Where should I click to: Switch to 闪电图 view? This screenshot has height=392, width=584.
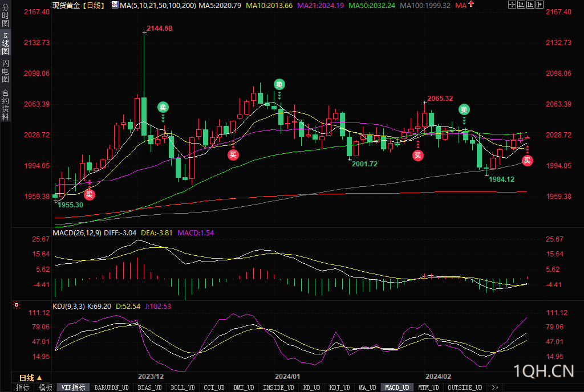tap(5, 71)
